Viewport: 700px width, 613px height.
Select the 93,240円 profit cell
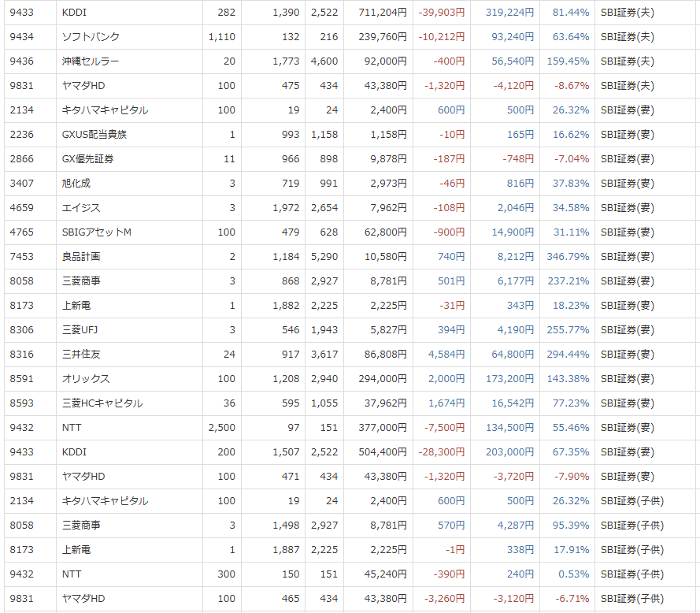[513, 36]
